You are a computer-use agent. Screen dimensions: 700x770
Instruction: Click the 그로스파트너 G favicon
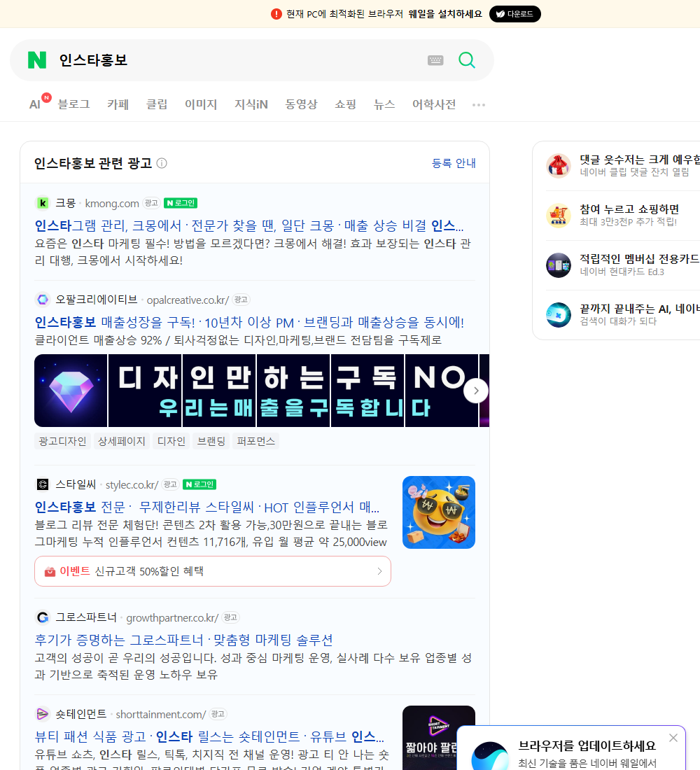click(43, 617)
